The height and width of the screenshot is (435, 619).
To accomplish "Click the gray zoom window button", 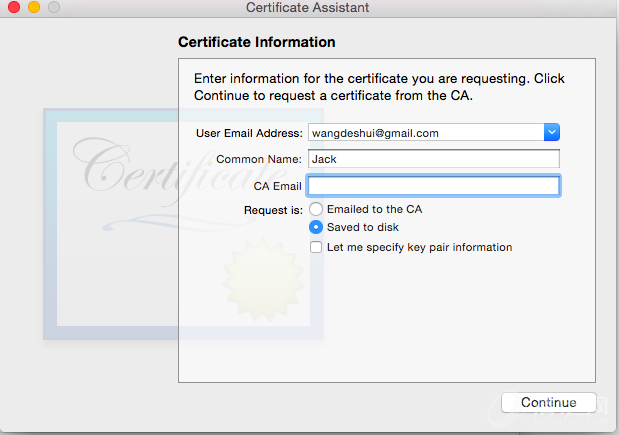I will coord(53,8).
